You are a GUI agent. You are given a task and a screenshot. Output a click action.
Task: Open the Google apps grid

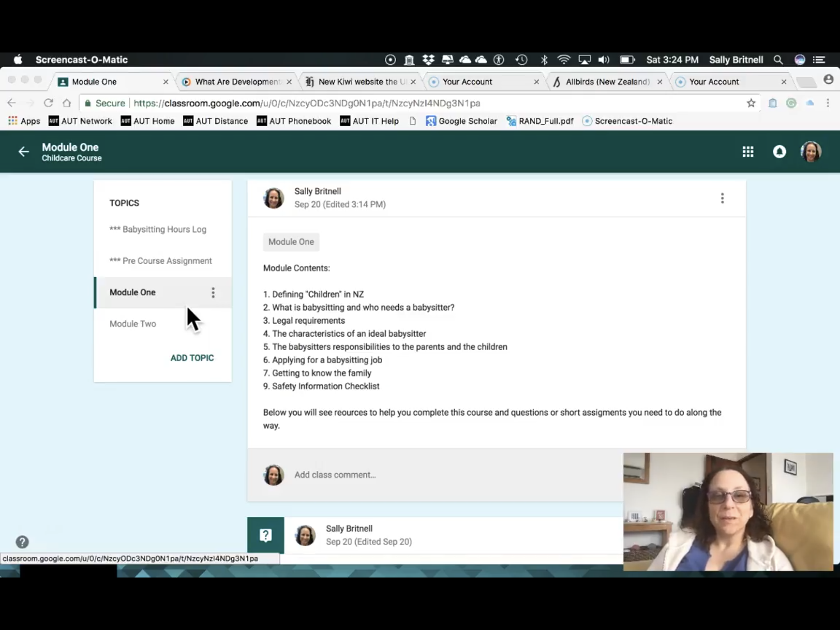pos(748,152)
